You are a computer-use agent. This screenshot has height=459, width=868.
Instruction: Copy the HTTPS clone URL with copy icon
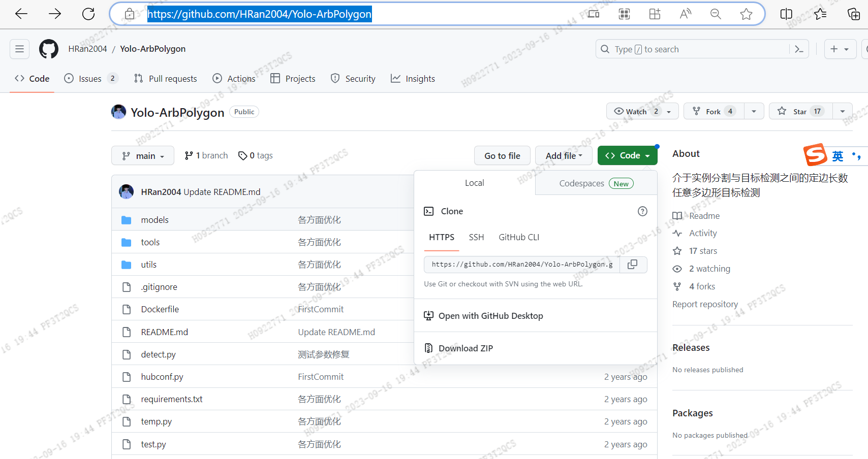point(633,265)
